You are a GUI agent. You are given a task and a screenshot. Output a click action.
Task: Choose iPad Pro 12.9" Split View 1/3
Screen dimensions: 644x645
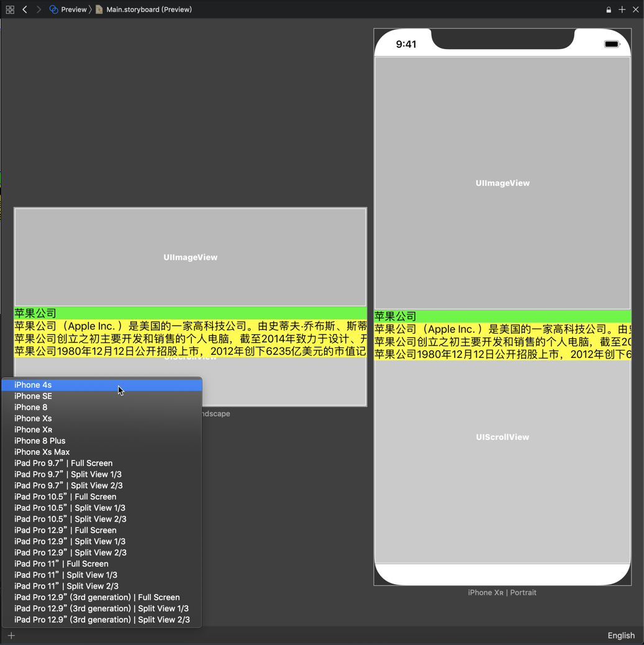tap(102, 541)
